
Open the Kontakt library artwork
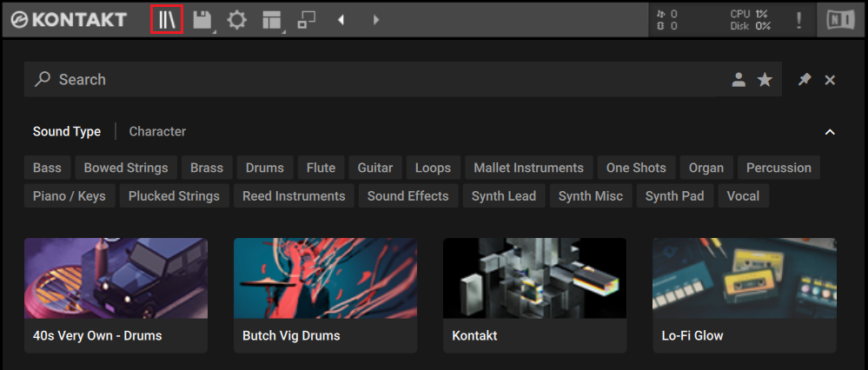pos(534,278)
